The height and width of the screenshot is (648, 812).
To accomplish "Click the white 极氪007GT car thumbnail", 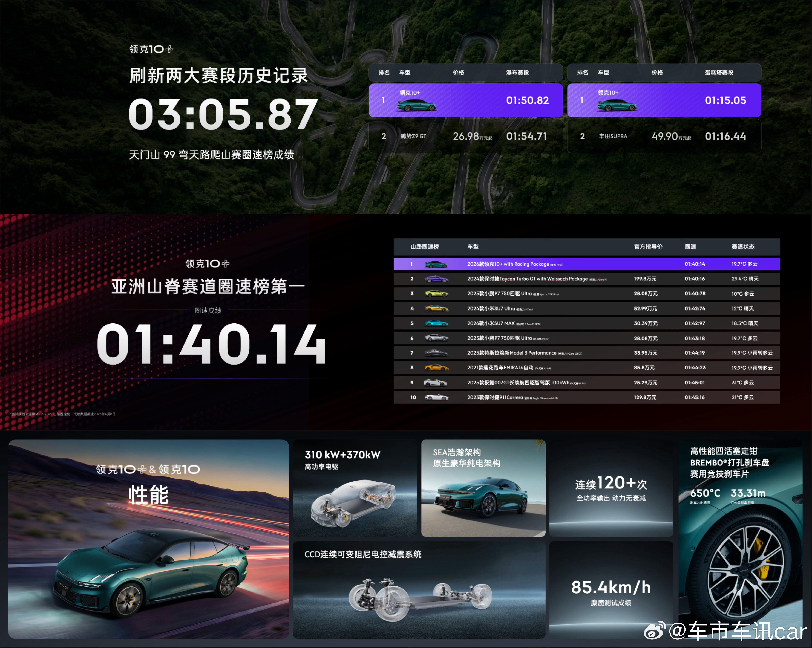I will [436, 383].
